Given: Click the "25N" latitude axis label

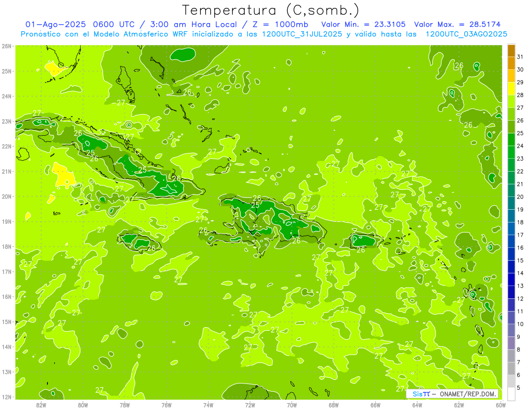Looking at the screenshot, I should (x=7, y=71).
